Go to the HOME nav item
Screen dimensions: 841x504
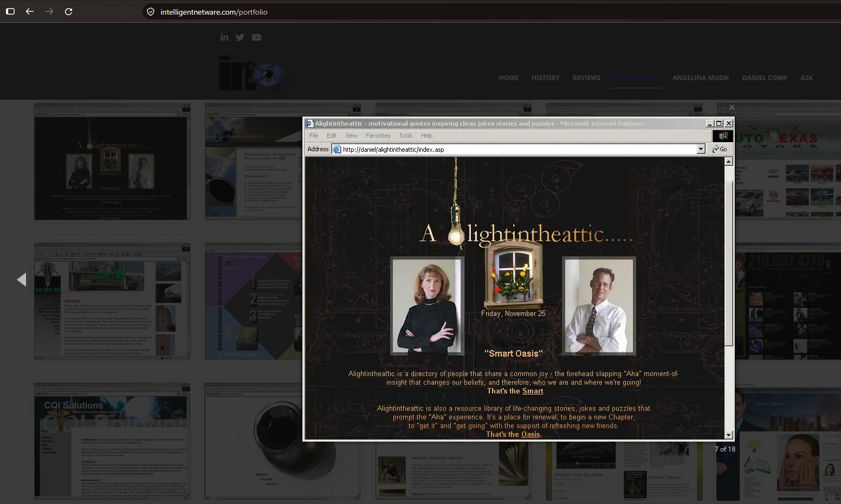pos(508,78)
